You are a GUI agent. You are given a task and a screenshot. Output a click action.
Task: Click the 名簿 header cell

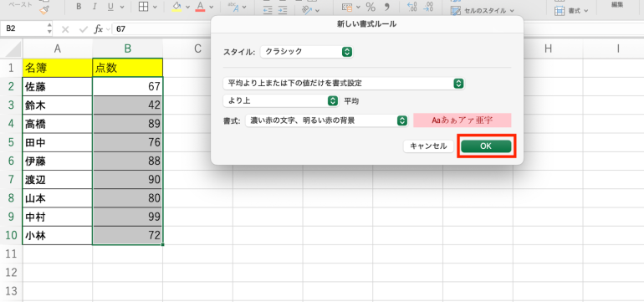pyautogui.click(x=58, y=68)
